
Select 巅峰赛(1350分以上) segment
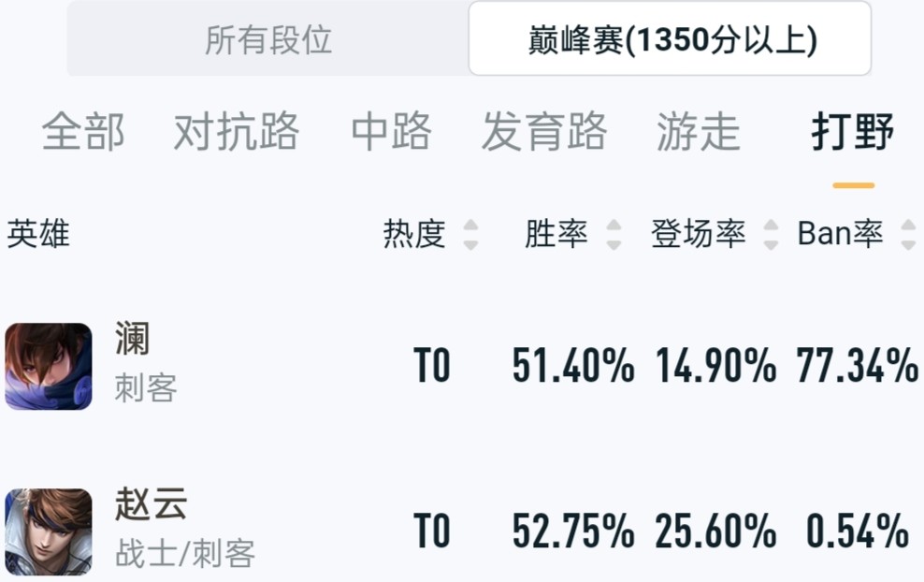point(670,39)
